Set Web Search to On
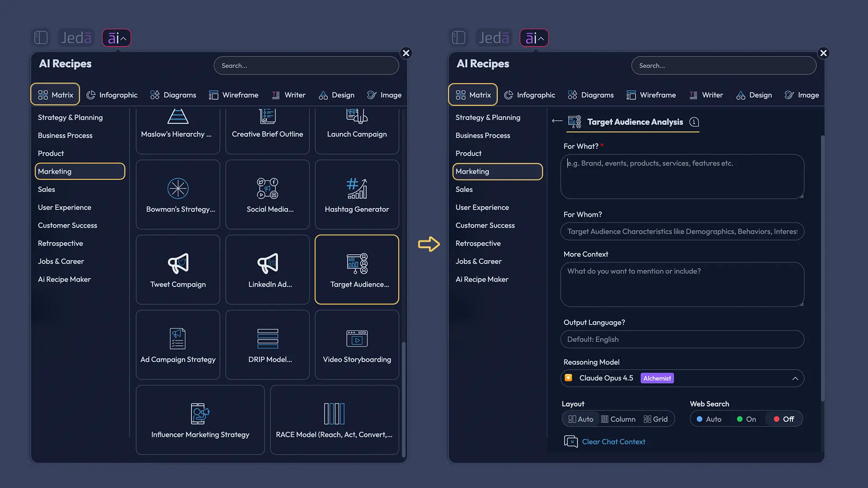Image resolution: width=868 pixels, height=488 pixels. (746, 419)
